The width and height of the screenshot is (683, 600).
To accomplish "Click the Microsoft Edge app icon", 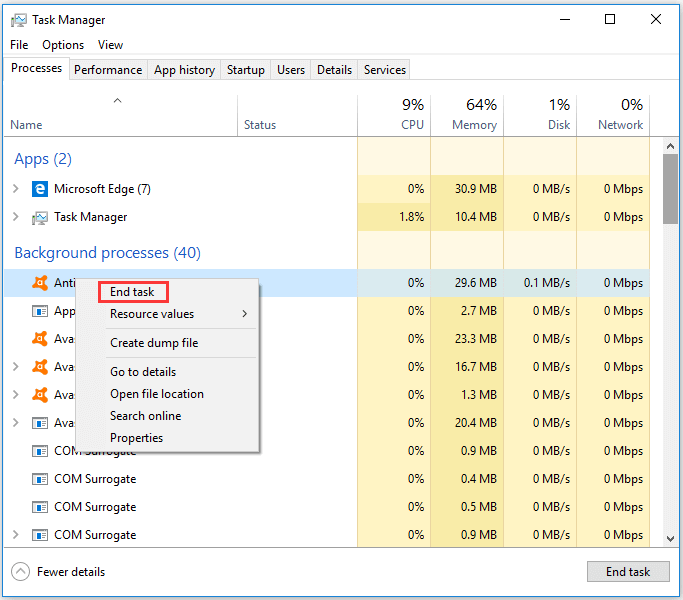I will [40, 189].
